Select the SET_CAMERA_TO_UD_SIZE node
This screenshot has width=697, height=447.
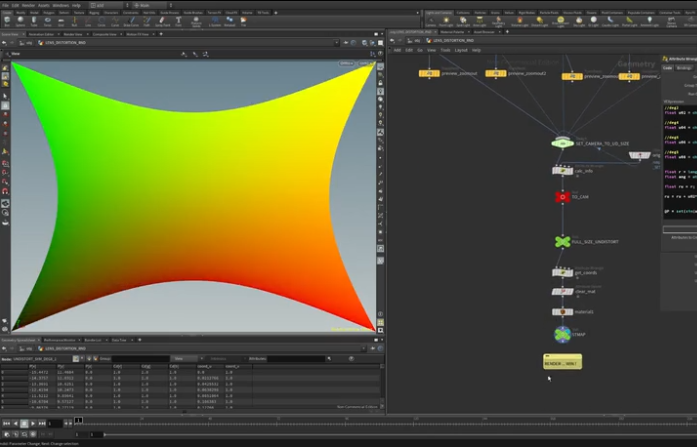(562, 143)
